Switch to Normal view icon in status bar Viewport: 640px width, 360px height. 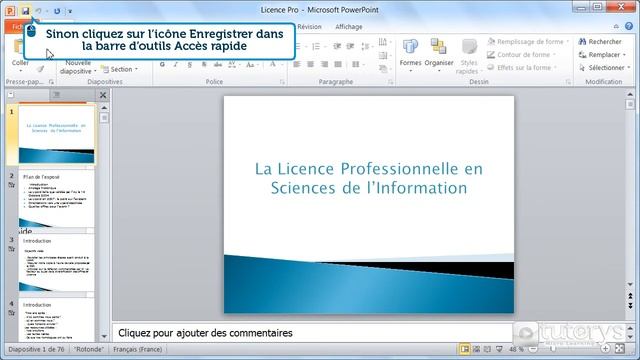point(465,349)
